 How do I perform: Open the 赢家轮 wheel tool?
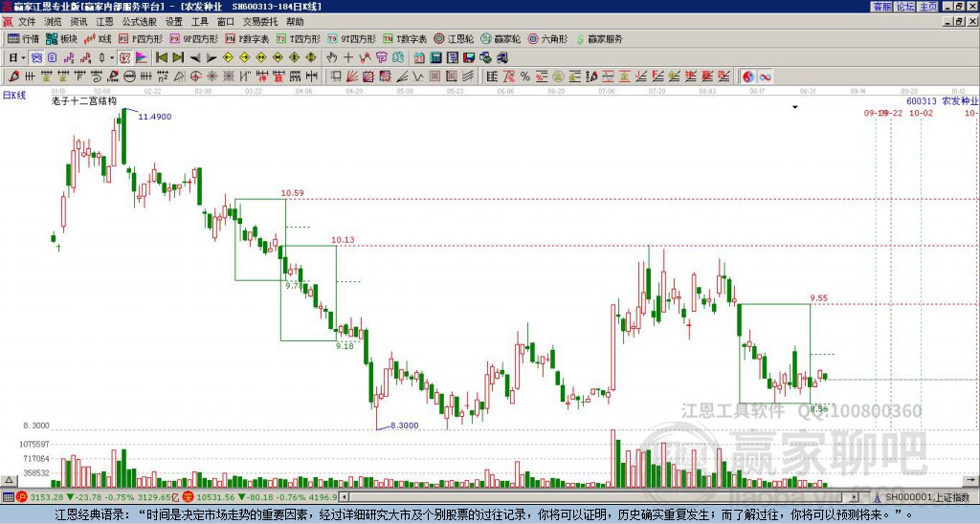501,38
